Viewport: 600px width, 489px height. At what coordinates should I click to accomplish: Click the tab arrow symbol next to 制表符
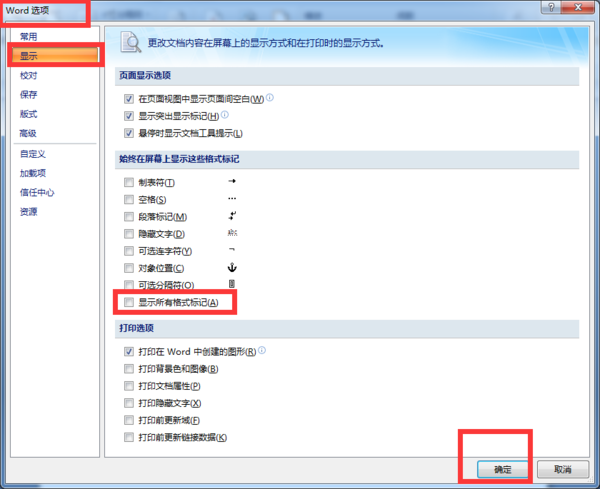(x=232, y=181)
